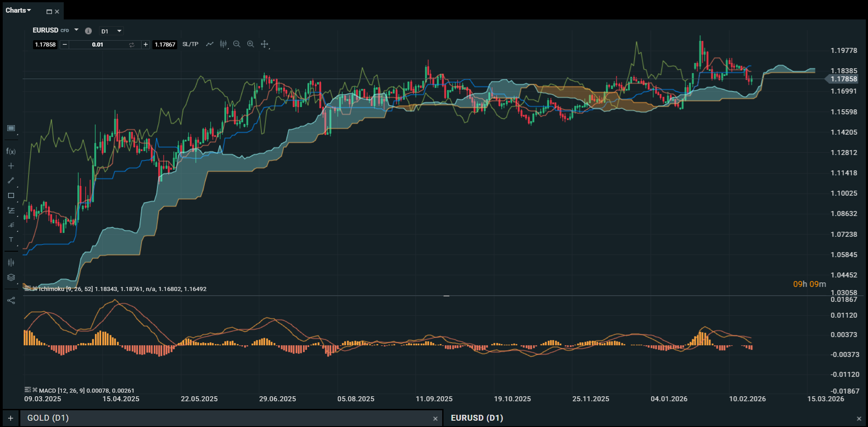Click the share chart icon
The image size is (868, 427).
pos(11,300)
